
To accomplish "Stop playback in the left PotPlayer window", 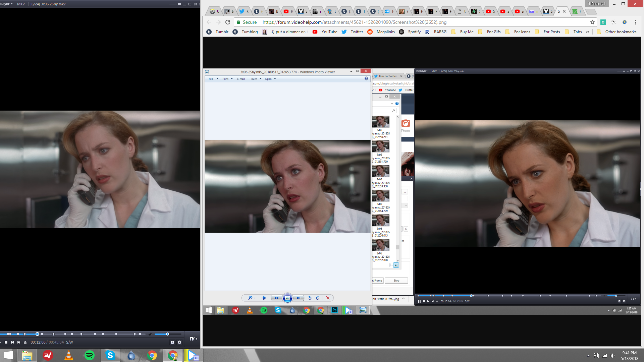I will [6, 342].
